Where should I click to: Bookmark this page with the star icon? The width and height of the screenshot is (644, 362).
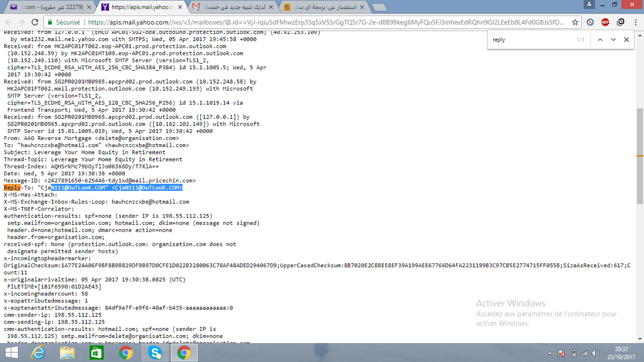pos(575,23)
